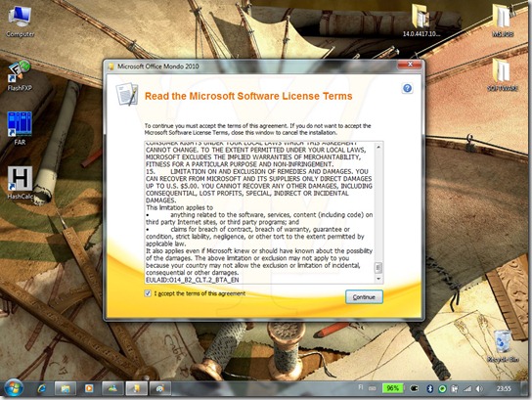
Task: Select the 14.0.4417.10 folder on the desktop
Action: pyautogui.click(x=421, y=20)
